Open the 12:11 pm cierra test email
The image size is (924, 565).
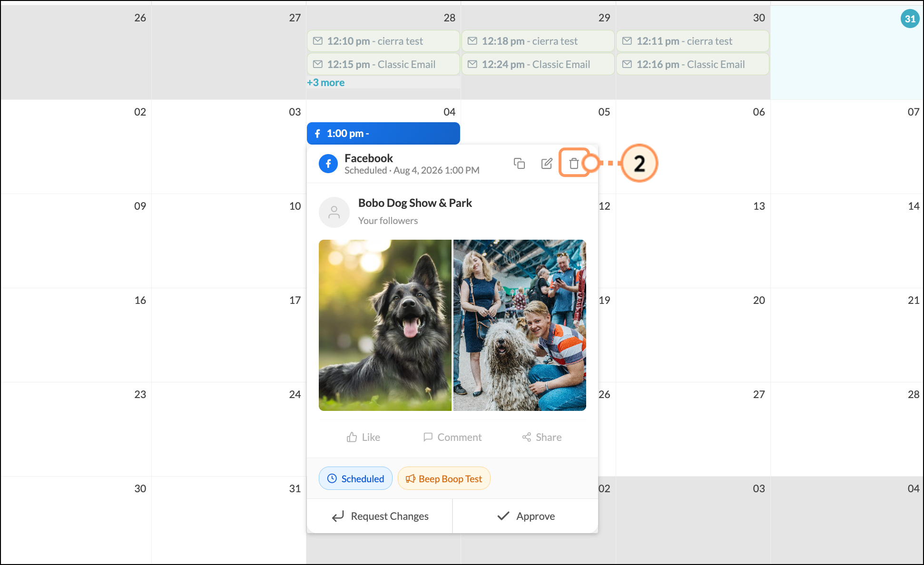coord(693,41)
